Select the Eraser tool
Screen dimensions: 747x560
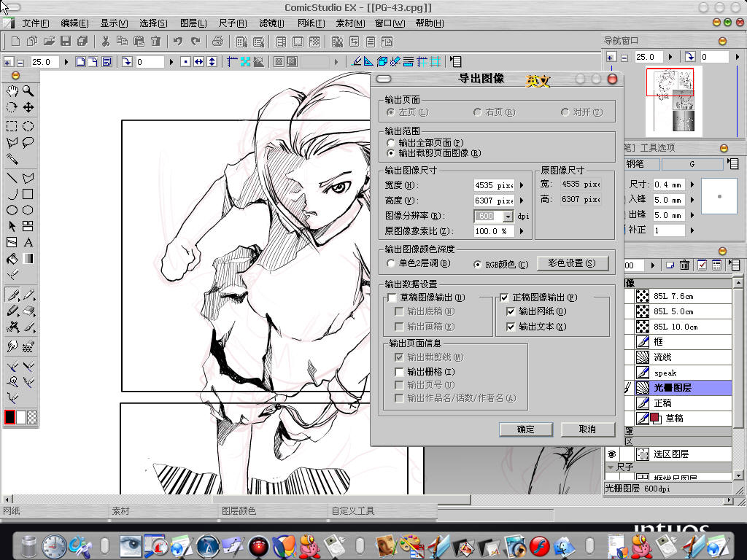pyautogui.click(x=28, y=311)
